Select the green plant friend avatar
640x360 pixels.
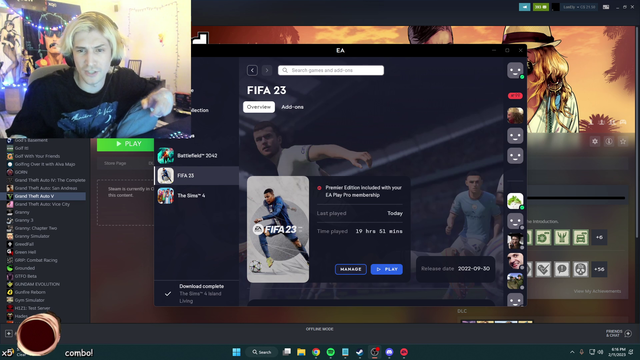(515, 201)
